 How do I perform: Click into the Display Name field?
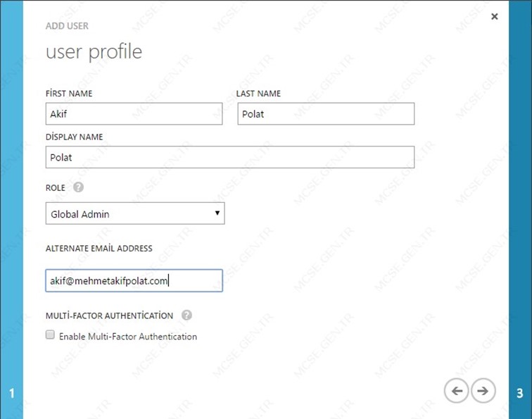(230, 157)
